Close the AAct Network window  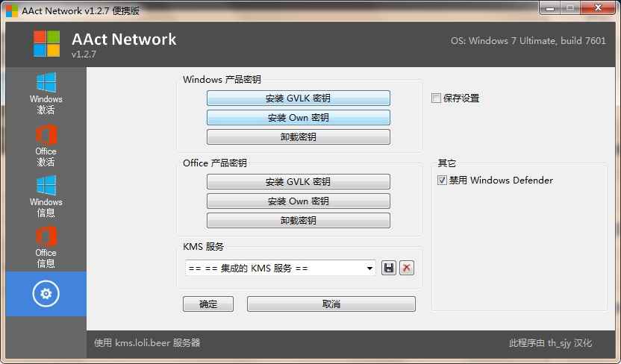click(598, 8)
